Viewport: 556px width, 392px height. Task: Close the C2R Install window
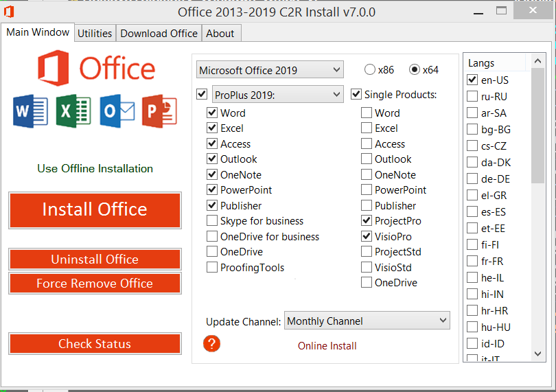(x=533, y=10)
